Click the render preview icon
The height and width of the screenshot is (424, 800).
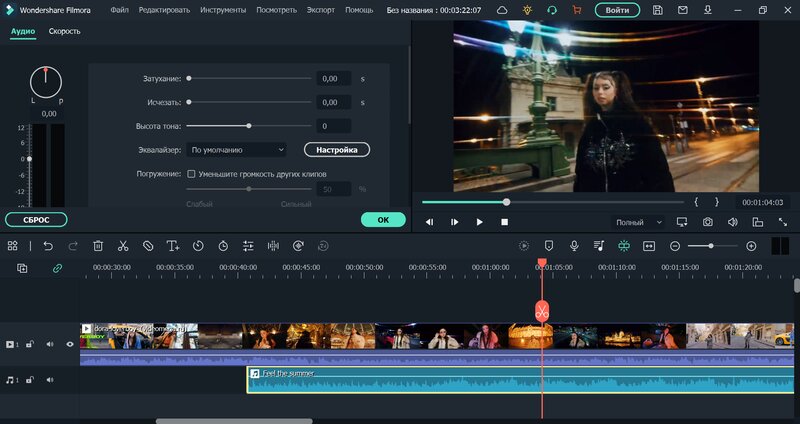(524, 246)
